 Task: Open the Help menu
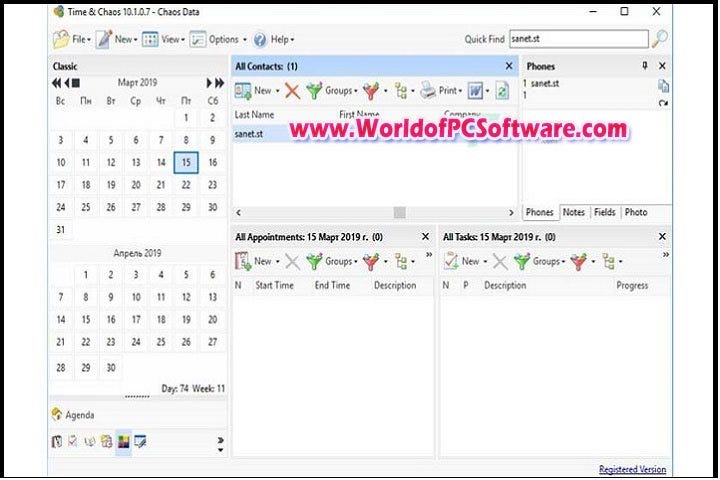point(274,40)
